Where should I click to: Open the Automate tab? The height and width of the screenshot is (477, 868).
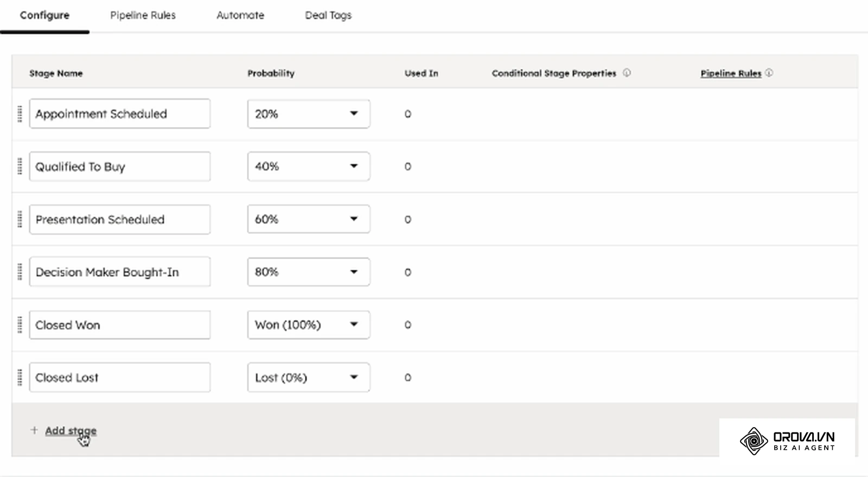(240, 15)
